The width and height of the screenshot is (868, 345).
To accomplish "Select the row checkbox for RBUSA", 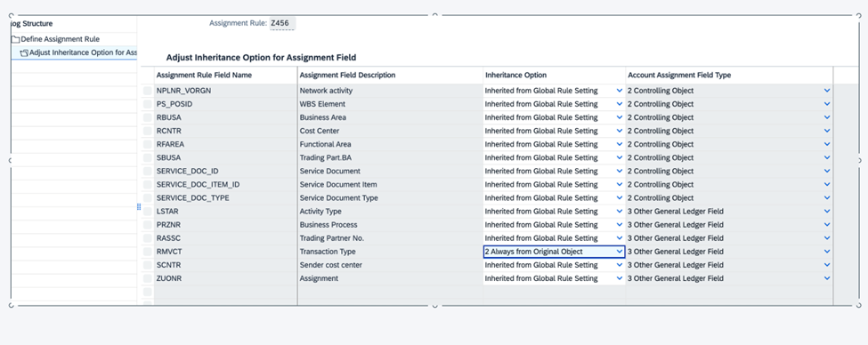I will tap(147, 117).
